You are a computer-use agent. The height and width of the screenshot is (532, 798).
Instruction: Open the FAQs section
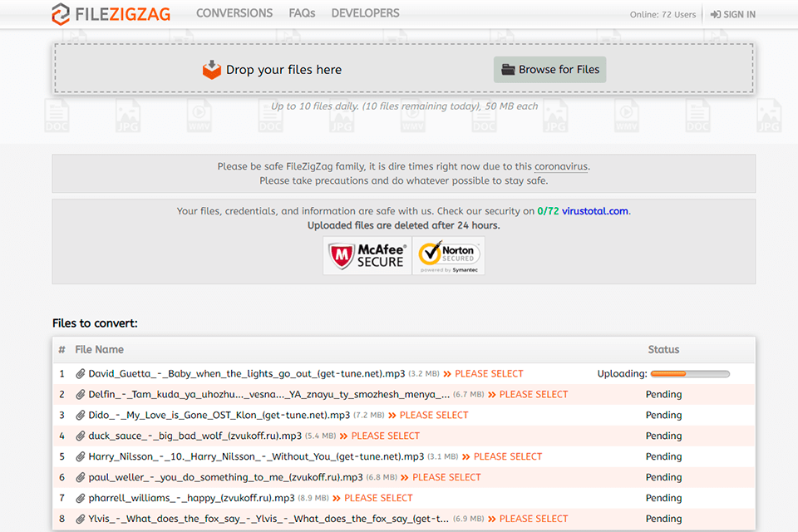pyautogui.click(x=302, y=12)
